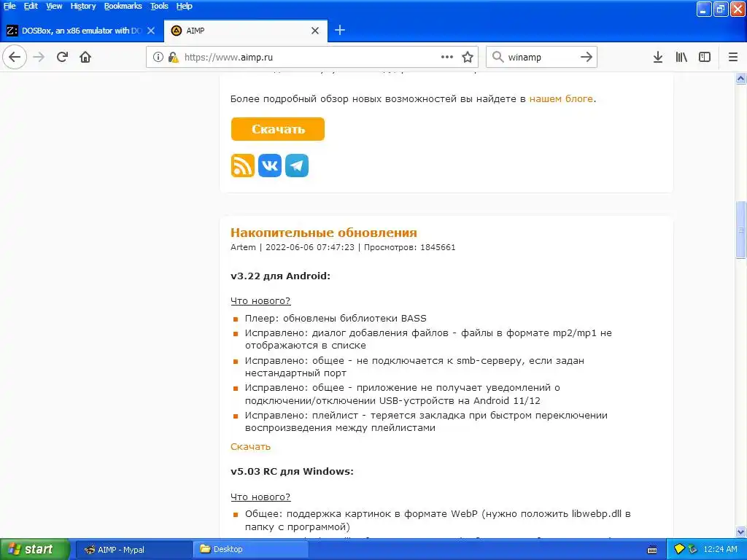
Task: Click the lock warning security icon
Action: (174, 57)
